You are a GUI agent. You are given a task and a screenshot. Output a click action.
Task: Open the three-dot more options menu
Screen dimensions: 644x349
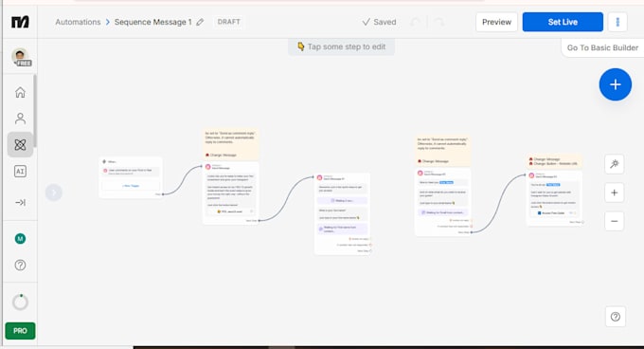(617, 22)
